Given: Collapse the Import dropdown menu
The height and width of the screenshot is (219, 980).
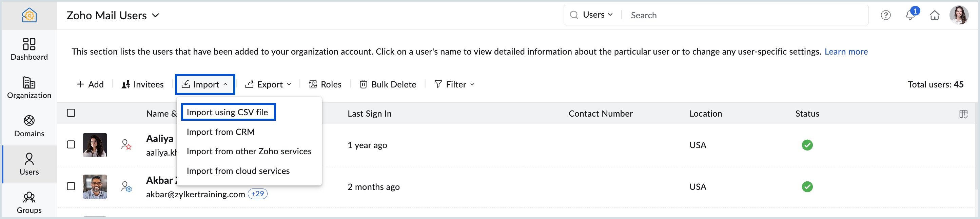Looking at the screenshot, I should pos(205,84).
